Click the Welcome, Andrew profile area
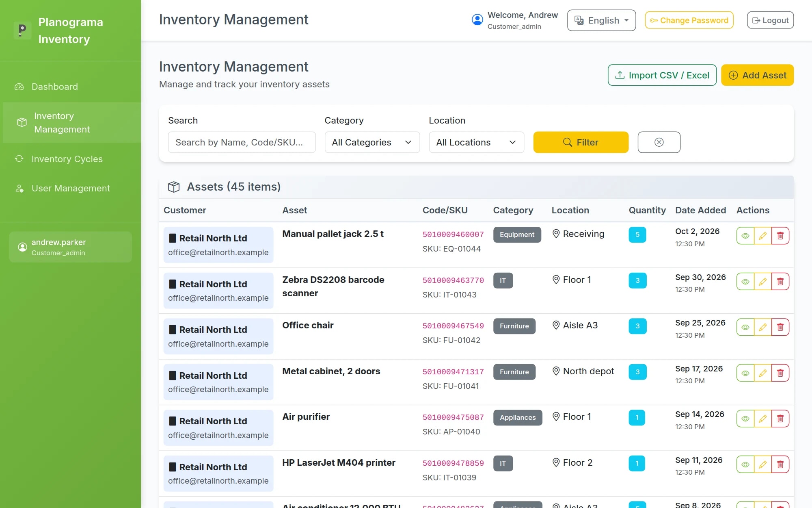812x508 pixels. tap(514, 20)
